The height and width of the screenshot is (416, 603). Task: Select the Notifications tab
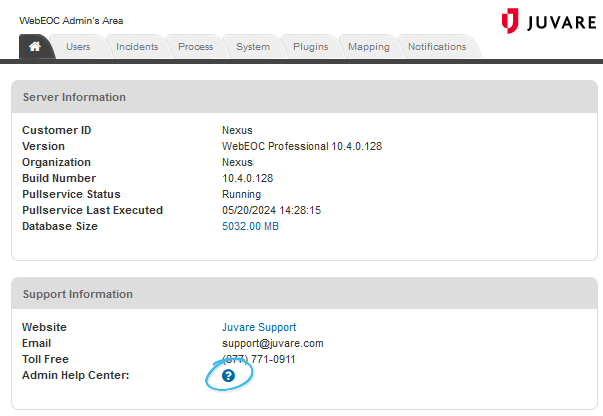tap(437, 47)
